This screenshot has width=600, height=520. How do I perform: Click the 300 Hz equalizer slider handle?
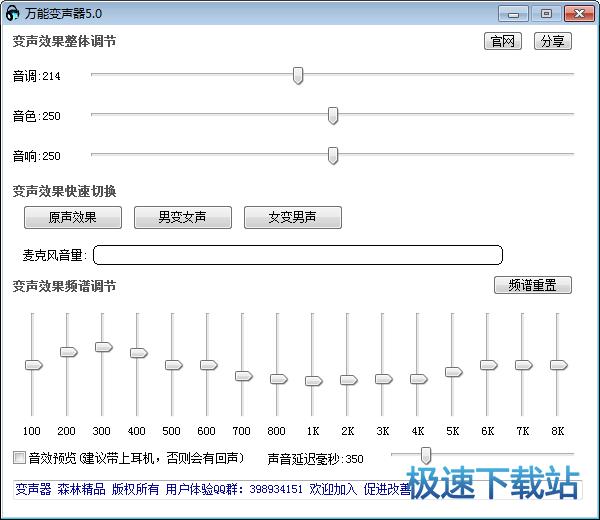(103, 347)
